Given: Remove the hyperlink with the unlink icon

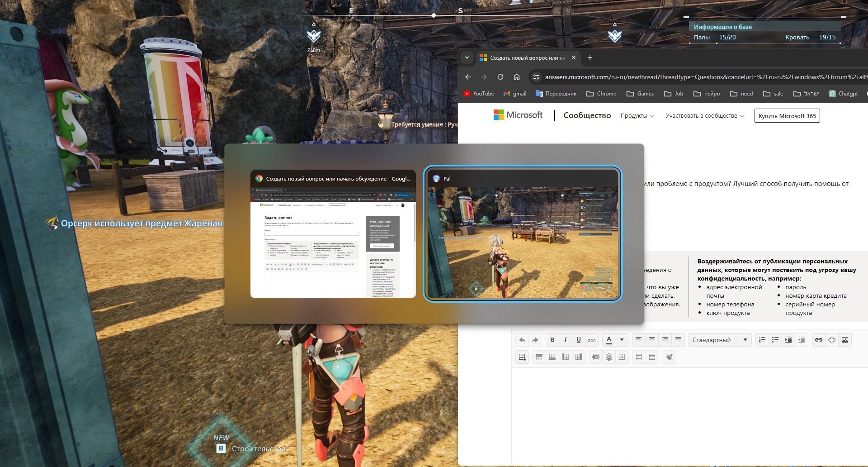Looking at the screenshot, I should tap(831, 340).
